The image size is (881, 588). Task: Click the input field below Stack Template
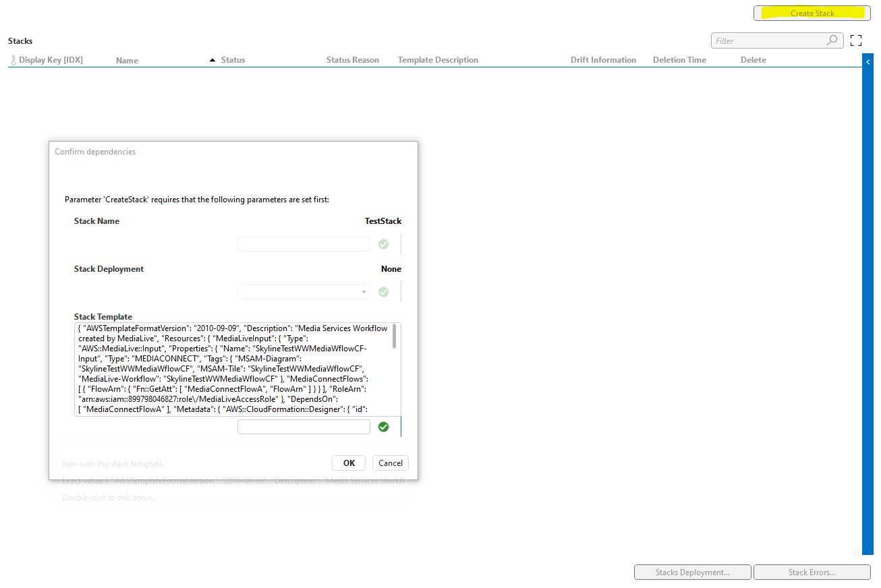pyautogui.click(x=304, y=427)
